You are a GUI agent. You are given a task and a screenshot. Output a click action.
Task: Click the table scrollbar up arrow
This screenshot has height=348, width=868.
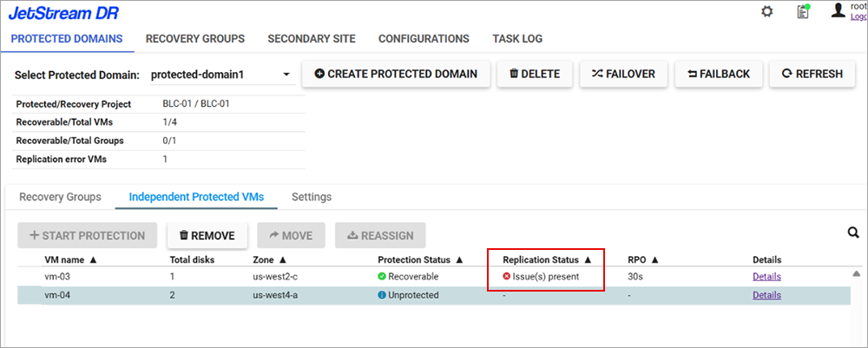(x=856, y=274)
